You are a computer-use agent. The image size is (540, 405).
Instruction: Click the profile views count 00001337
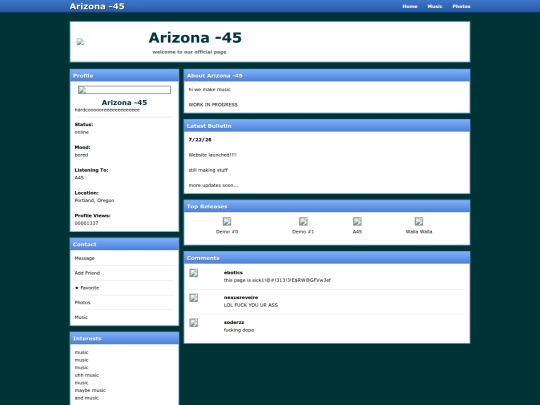[x=86, y=223]
